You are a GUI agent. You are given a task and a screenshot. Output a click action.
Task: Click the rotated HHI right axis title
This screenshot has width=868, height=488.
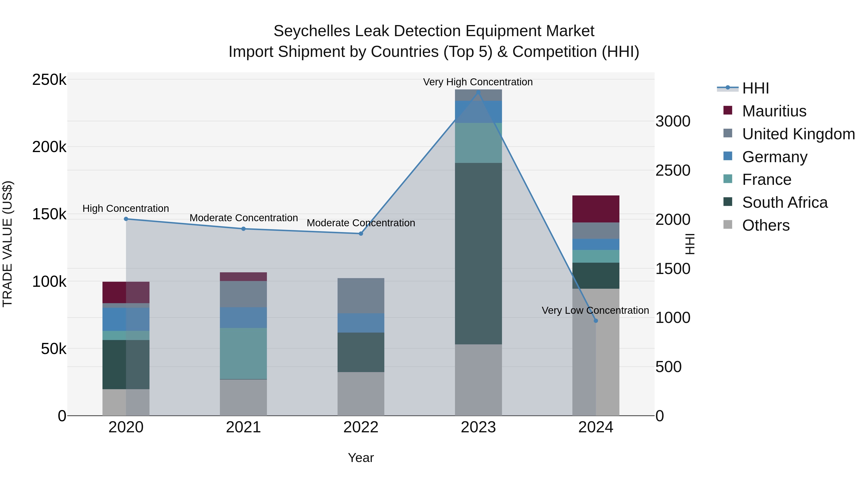pyautogui.click(x=690, y=244)
